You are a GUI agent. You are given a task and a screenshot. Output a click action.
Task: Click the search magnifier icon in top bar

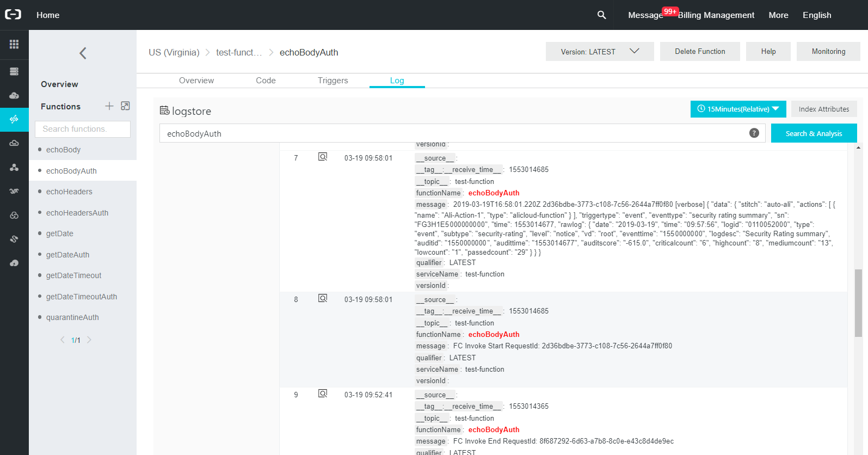[x=601, y=15]
